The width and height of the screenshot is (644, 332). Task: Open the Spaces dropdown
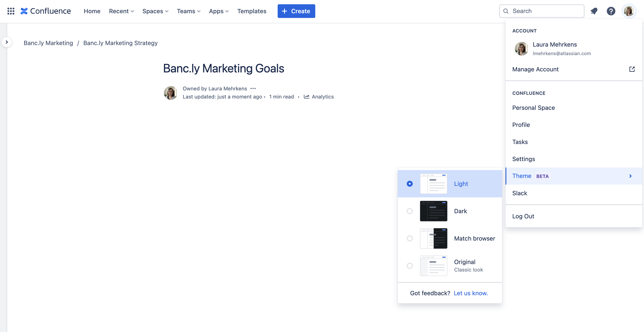coord(155,11)
